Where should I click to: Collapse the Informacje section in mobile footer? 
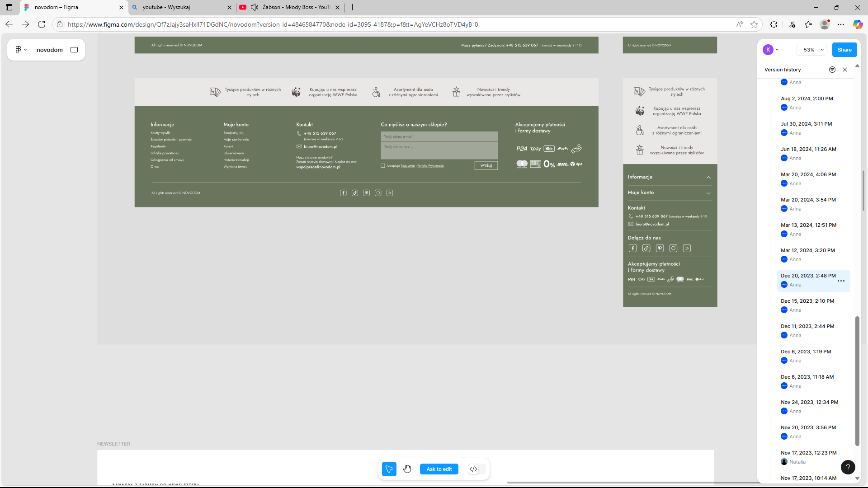[x=708, y=177]
